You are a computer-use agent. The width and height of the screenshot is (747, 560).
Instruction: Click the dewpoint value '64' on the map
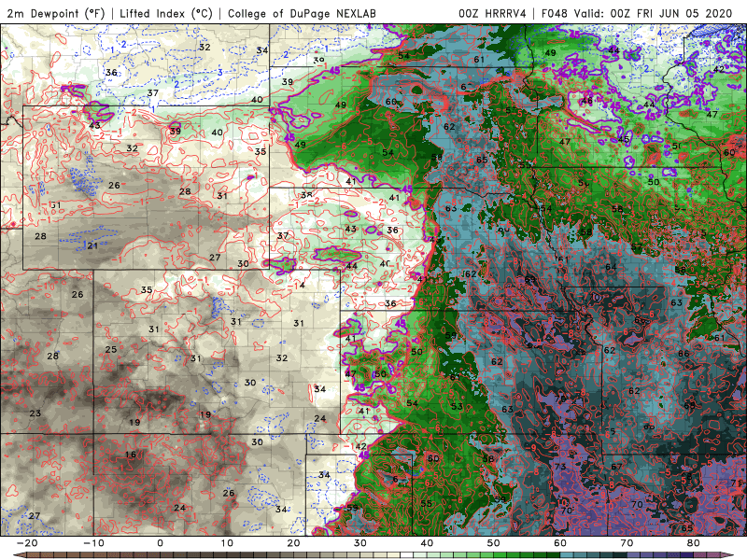(611, 267)
